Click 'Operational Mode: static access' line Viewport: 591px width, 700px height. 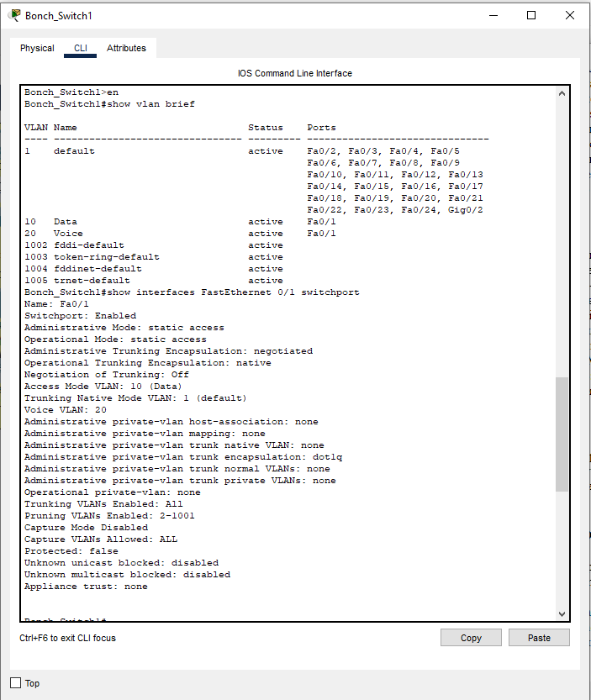point(115,339)
